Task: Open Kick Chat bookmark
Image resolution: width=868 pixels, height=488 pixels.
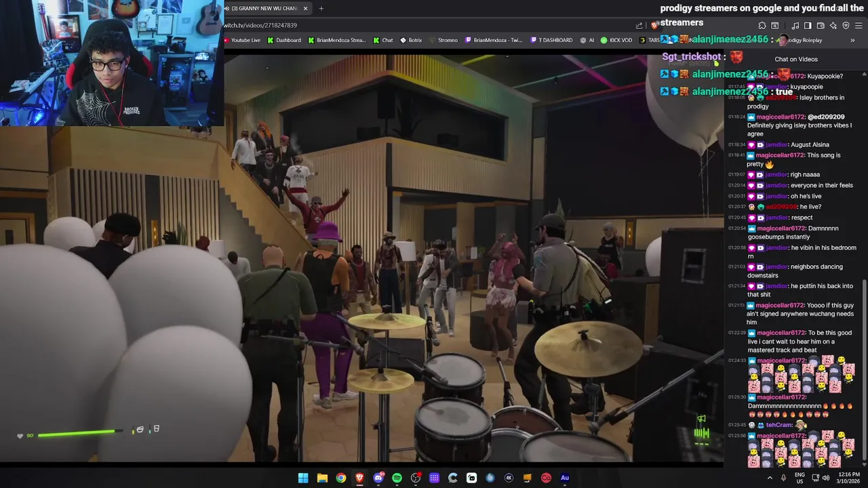Action: click(x=383, y=40)
